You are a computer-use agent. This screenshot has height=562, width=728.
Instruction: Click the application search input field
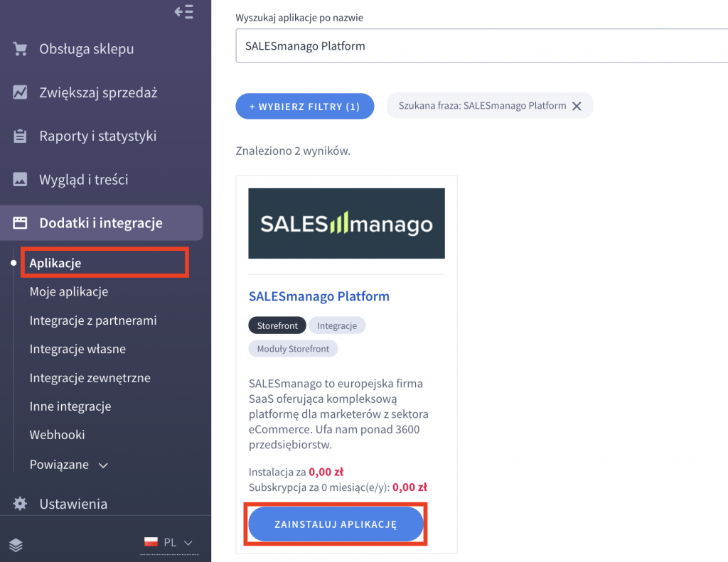(x=427, y=45)
